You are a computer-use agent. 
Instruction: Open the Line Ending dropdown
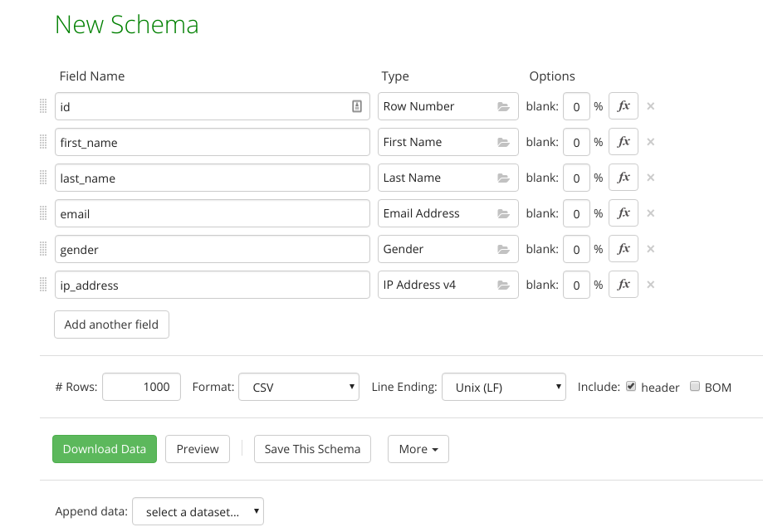point(503,386)
